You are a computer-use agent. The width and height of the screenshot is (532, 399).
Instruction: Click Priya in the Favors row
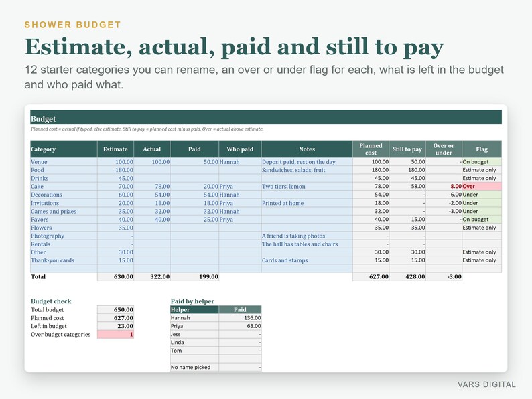[x=241, y=220]
